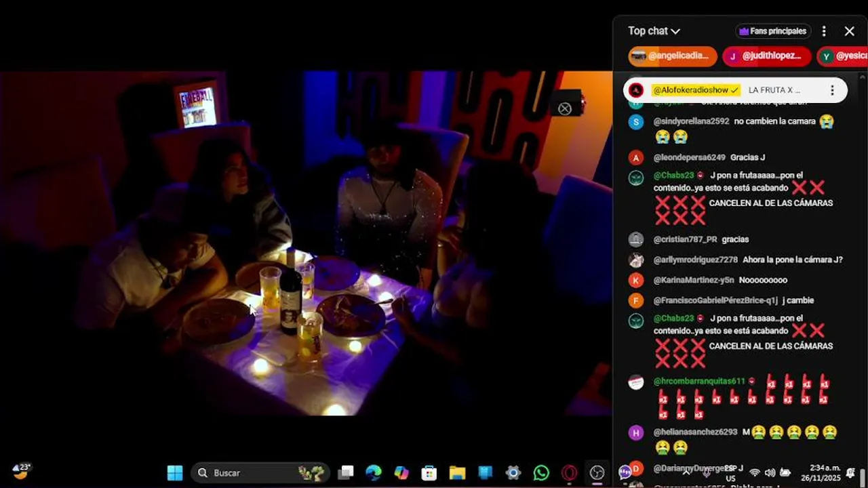The height and width of the screenshot is (488, 868).
Task: Open Copilot from the taskbar
Action: tap(401, 472)
